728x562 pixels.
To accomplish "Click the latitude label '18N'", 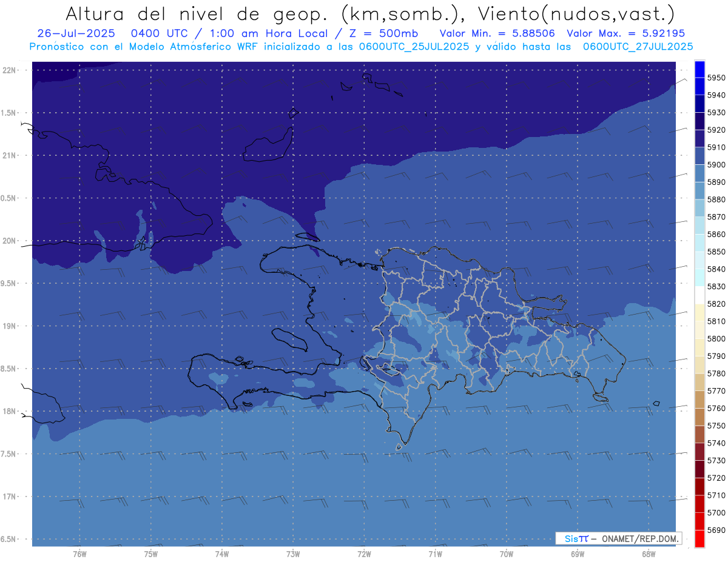I will click(x=8, y=411).
